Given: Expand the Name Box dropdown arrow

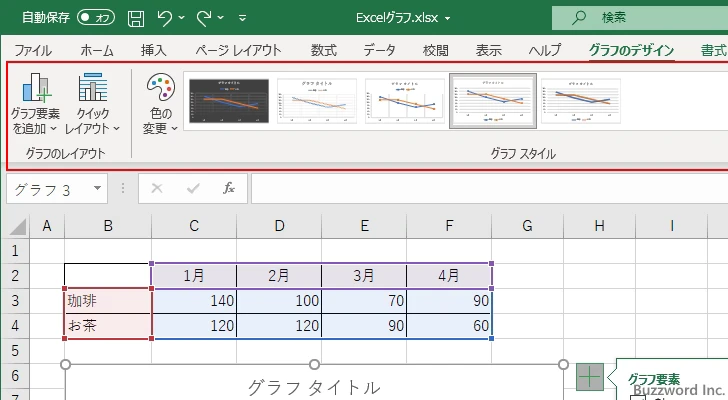Looking at the screenshot, I should tap(97, 188).
